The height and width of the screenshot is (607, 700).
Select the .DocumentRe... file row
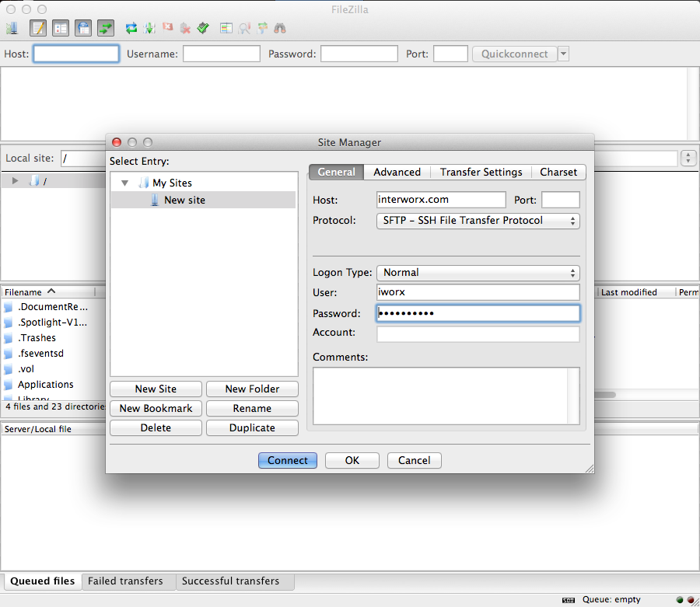(53, 307)
